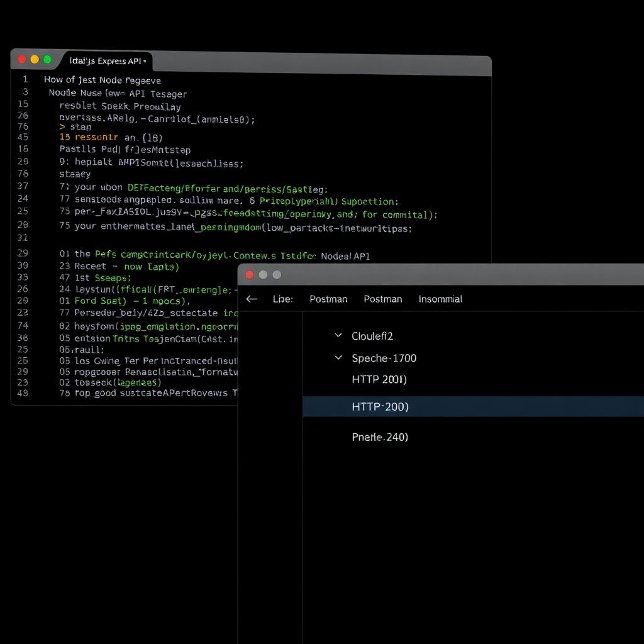
Task: Switch to the Insommial tab
Action: tap(440, 299)
